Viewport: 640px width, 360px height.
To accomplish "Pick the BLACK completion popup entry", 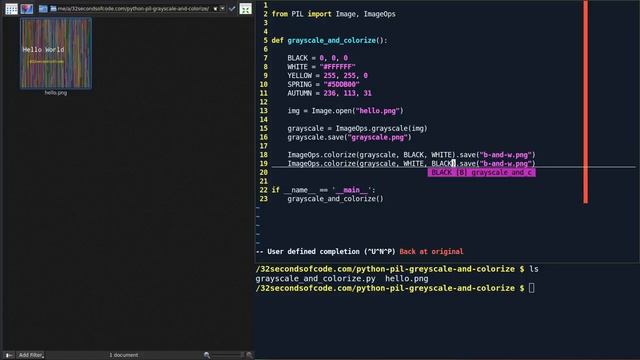I will (482, 173).
